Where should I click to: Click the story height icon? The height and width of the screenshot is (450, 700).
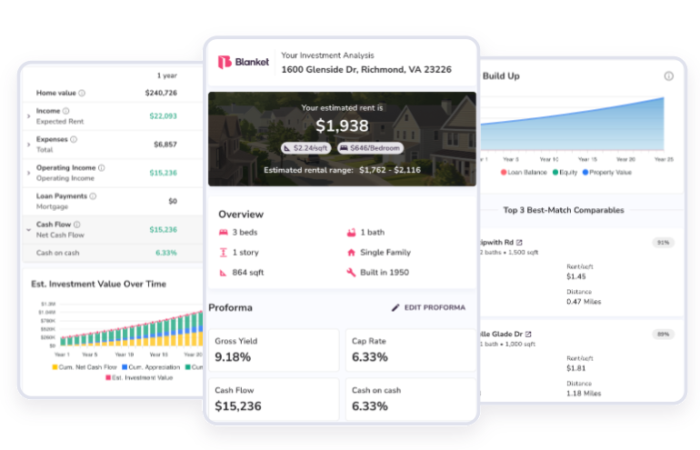(223, 252)
